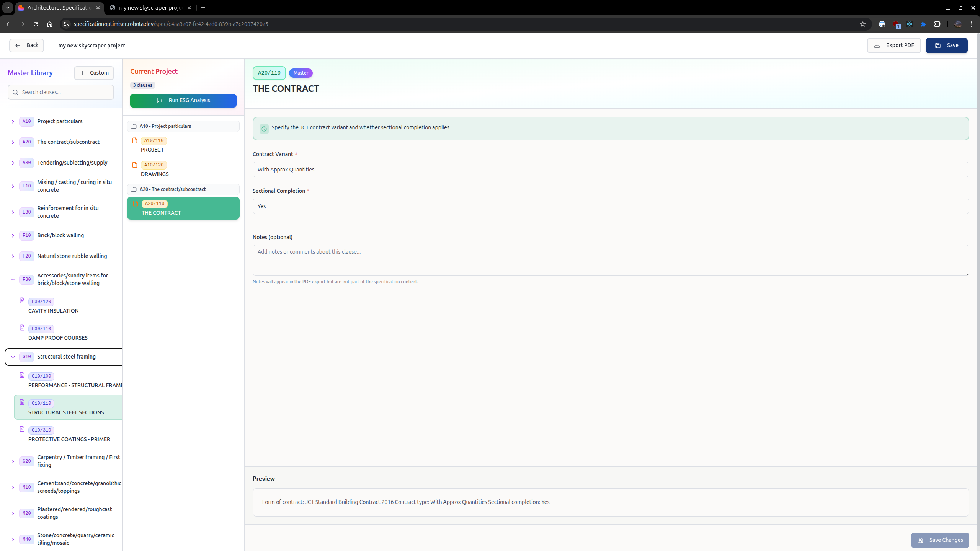Click the G10/310 Protective Coatings clause icon
Viewport: 980px width, 551px height.
tap(22, 429)
